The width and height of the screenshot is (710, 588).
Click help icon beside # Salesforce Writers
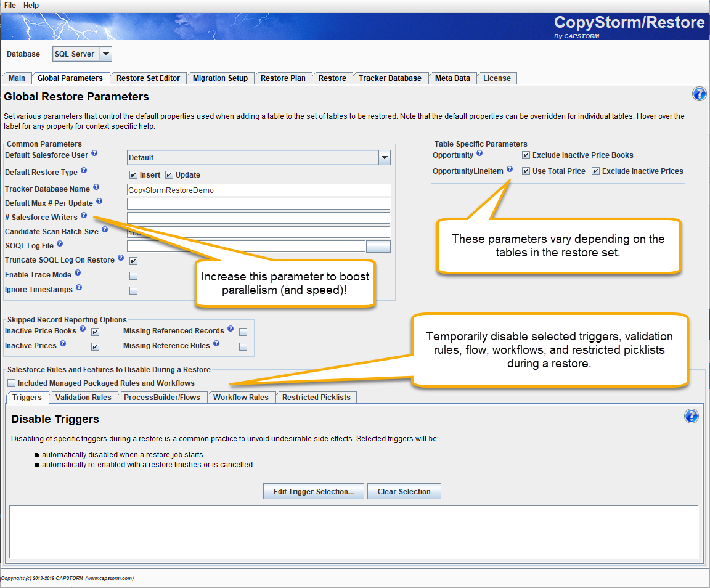coord(84,215)
